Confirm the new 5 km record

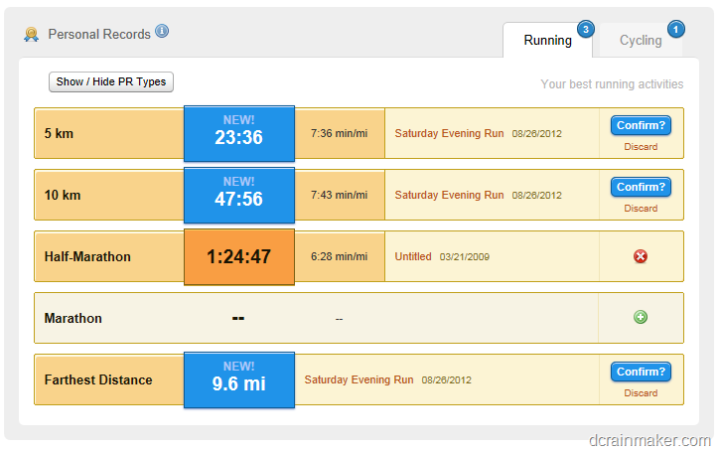(641, 126)
